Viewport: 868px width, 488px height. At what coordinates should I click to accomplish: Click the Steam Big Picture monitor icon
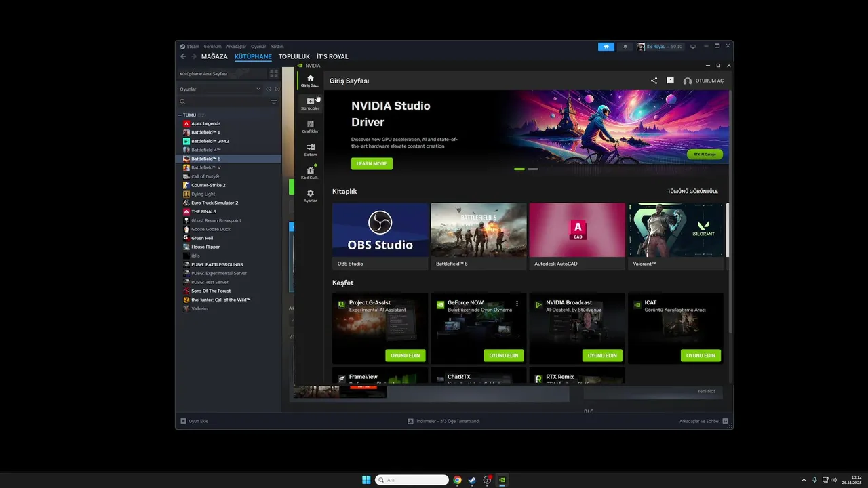[693, 47]
